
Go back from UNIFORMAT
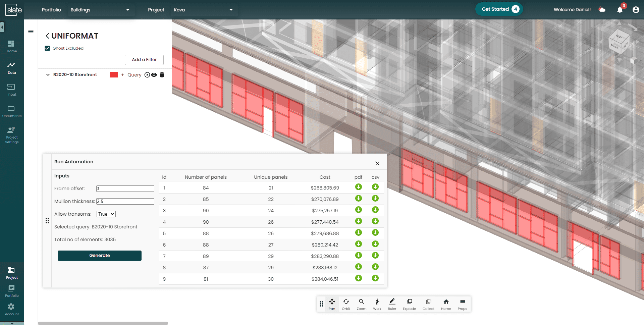47,36
